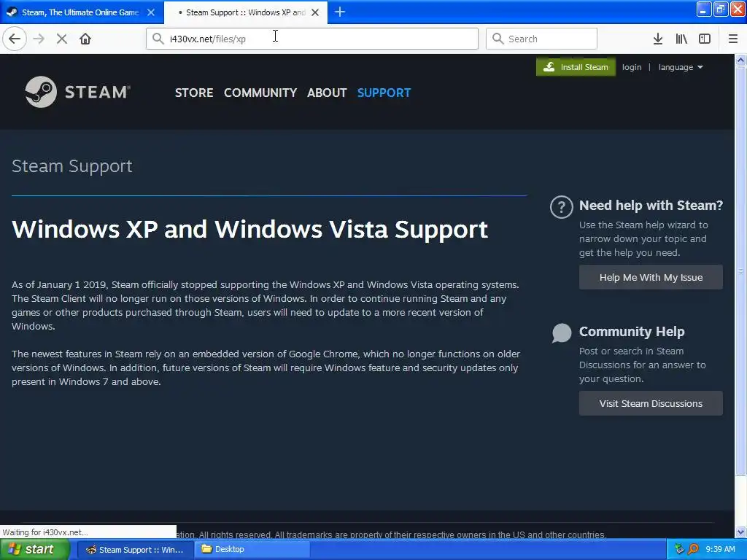This screenshot has height=560, width=747.
Task: Click the Search box magnifier icon
Action: pyautogui.click(x=498, y=39)
